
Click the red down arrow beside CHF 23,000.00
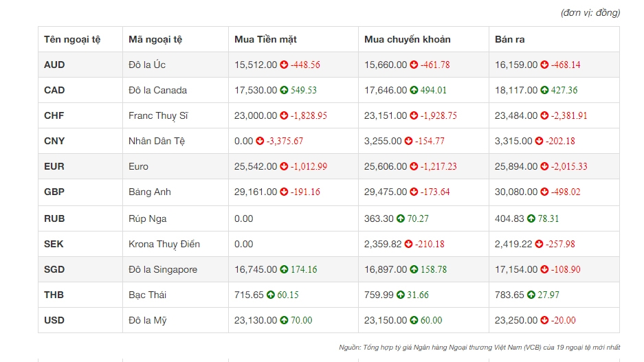tap(285, 115)
